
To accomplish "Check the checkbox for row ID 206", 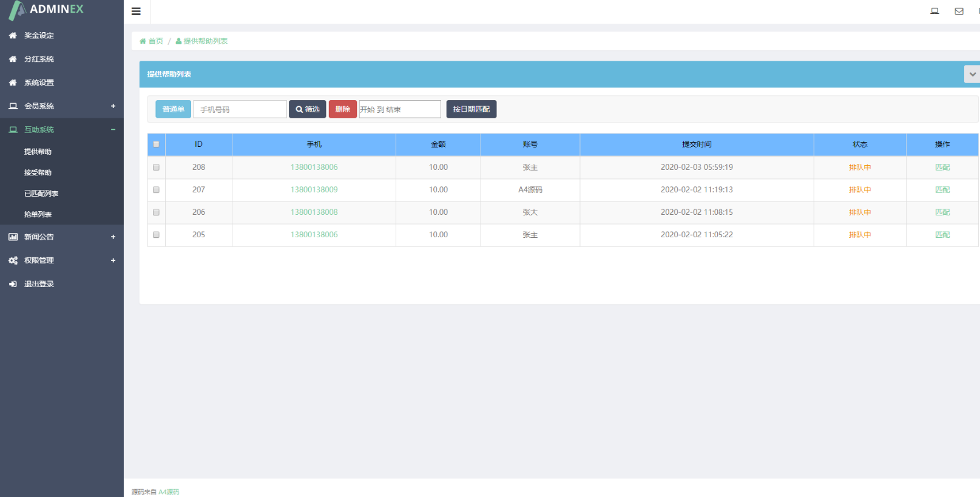I will (x=156, y=212).
